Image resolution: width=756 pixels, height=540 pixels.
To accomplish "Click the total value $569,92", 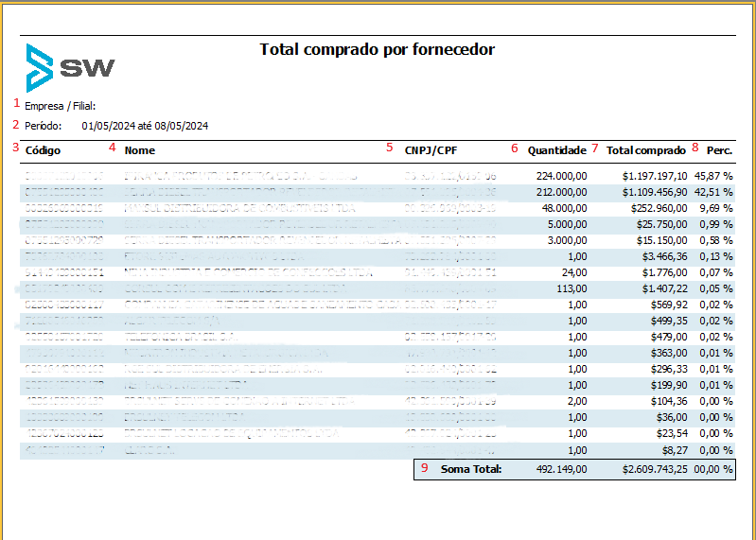I will click(x=669, y=305).
